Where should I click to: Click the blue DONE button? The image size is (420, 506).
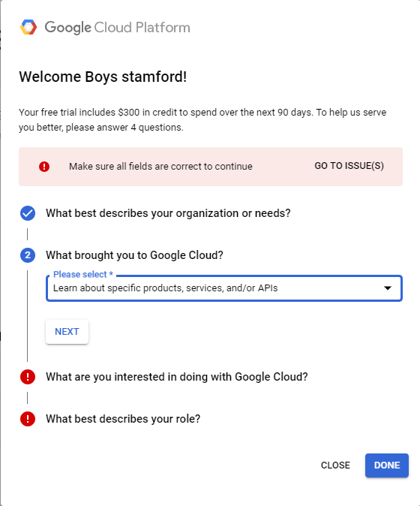pyautogui.click(x=387, y=465)
